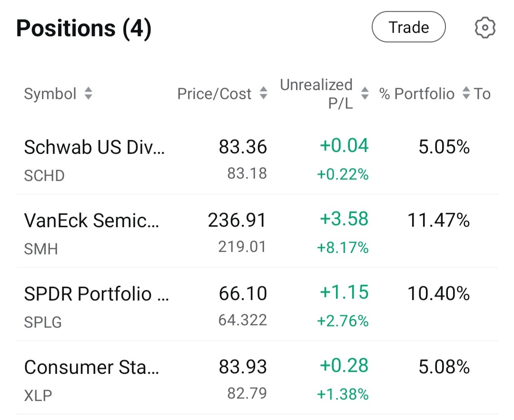Open the XLP position row

click(257, 378)
